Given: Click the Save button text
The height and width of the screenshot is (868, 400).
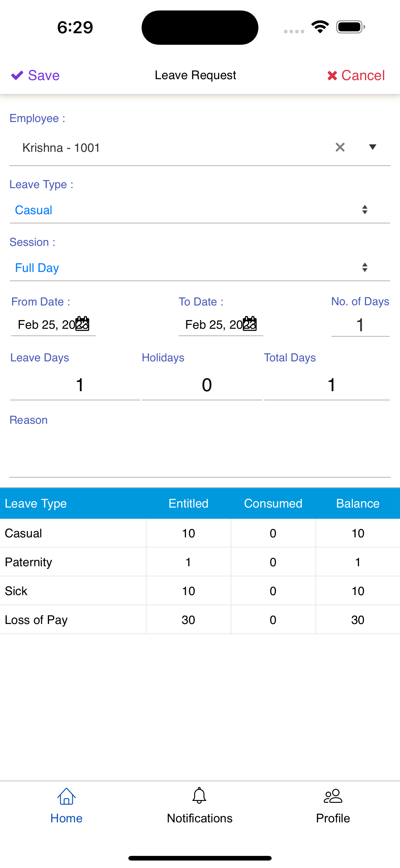Looking at the screenshot, I should [44, 75].
